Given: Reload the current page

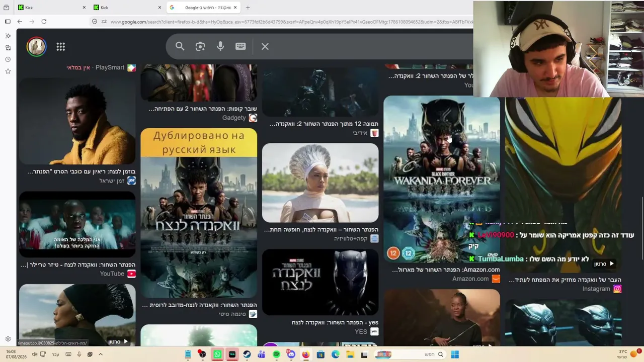Looking at the screenshot, I should [x=44, y=22].
